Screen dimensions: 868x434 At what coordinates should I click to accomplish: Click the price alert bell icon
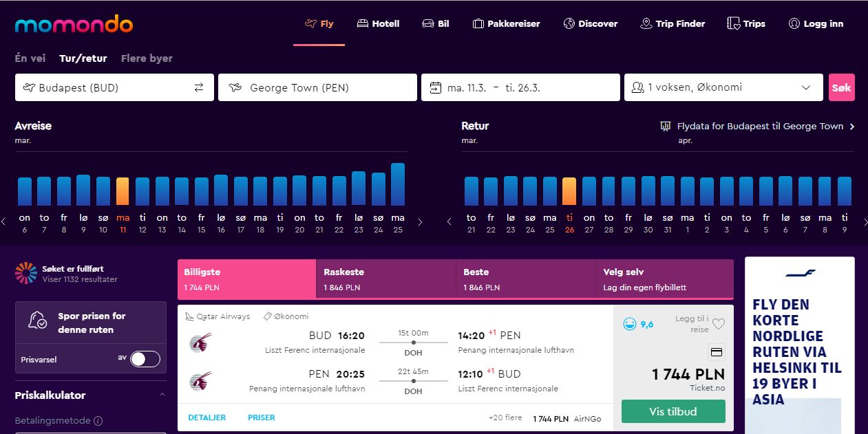click(37, 320)
